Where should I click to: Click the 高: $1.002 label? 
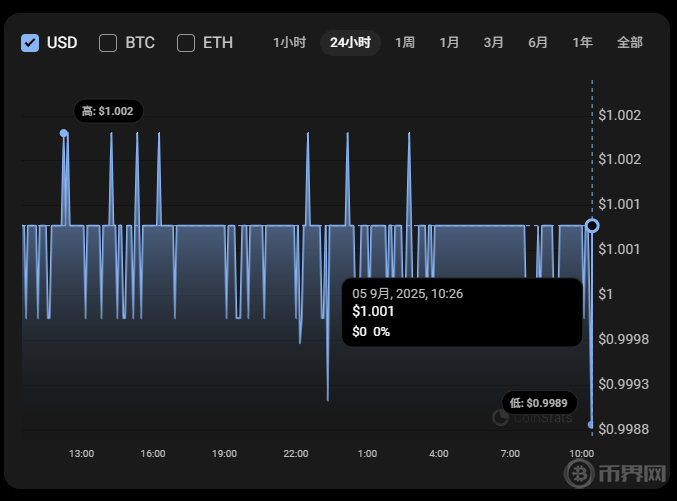[109, 111]
